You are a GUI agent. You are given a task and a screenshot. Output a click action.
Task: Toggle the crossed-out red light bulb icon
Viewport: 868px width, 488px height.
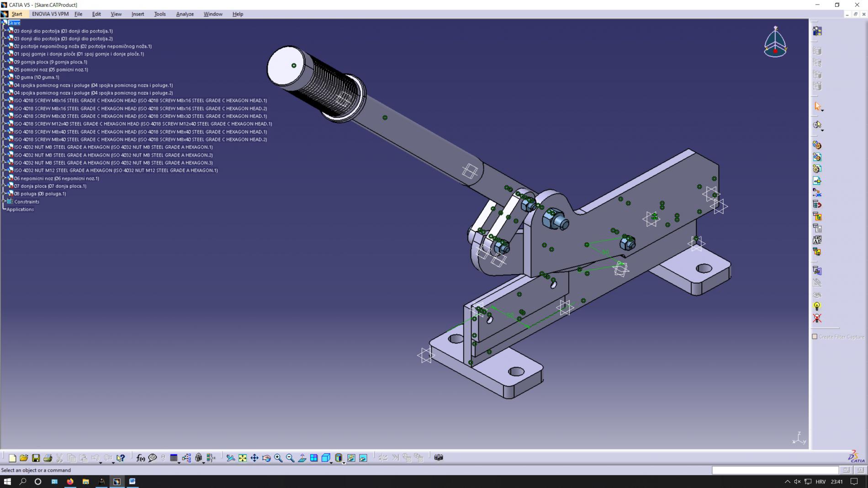coord(817,318)
